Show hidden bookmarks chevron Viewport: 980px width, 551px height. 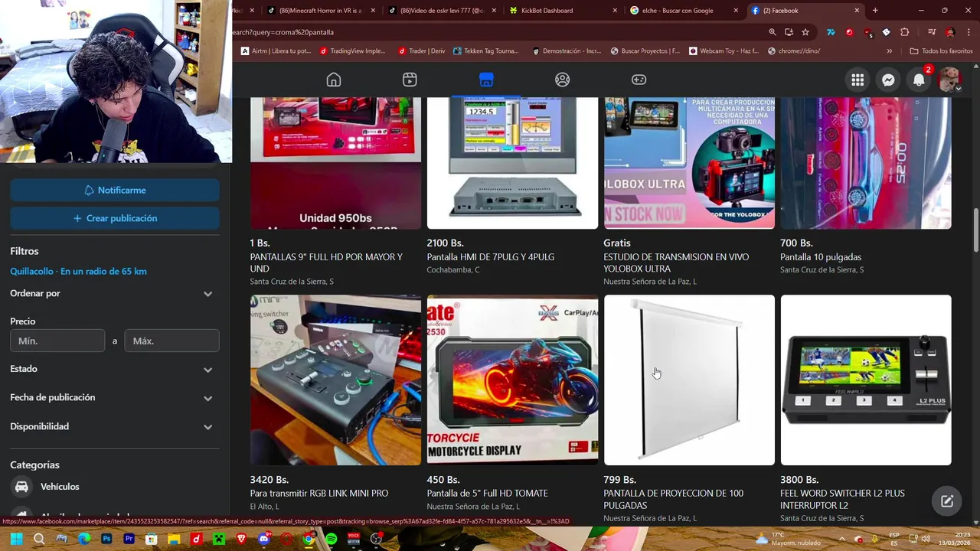tap(889, 51)
